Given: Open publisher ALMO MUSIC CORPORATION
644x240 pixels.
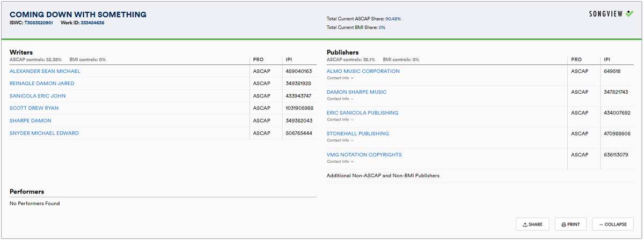Looking at the screenshot, I should point(363,71).
